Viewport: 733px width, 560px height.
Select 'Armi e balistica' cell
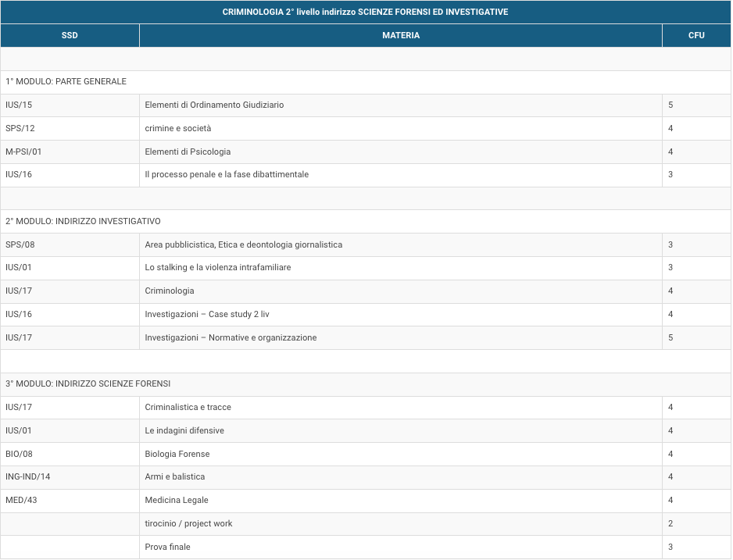tap(401, 477)
